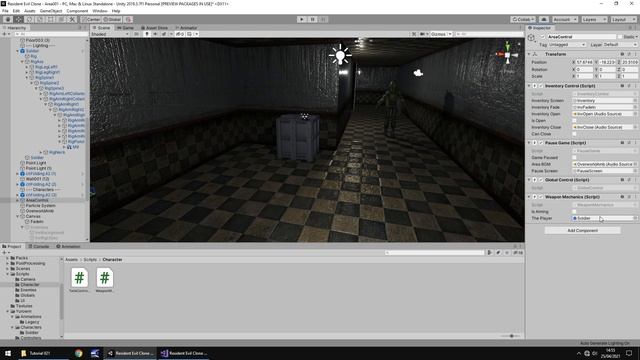Open Visual Studio window in taskbar

(x=184, y=353)
